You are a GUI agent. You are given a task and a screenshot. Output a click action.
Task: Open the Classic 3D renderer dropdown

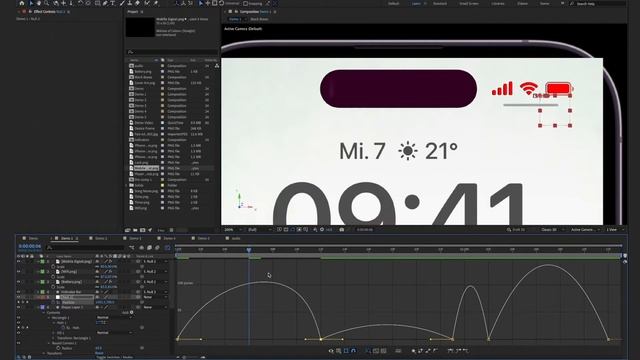pos(552,230)
